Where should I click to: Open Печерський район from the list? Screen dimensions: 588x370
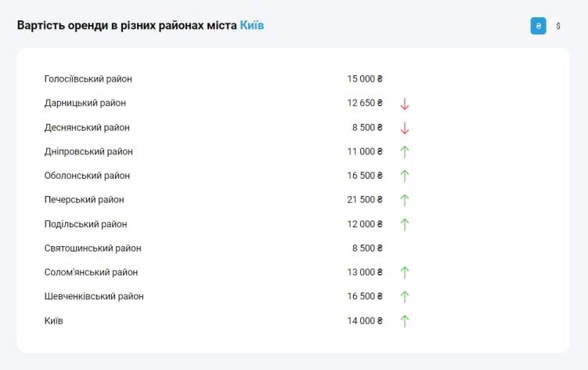click(84, 200)
